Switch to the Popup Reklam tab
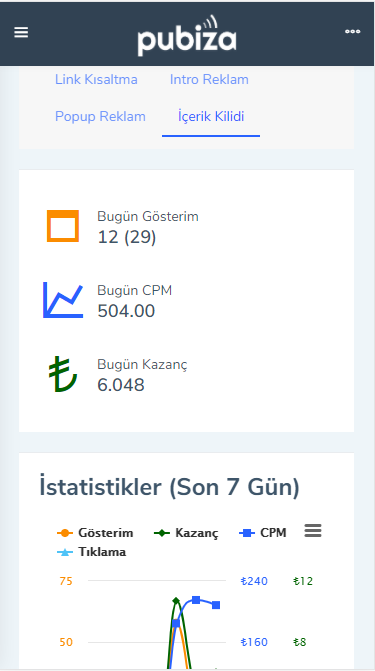The image size is (375, 671). click(100, 116)
